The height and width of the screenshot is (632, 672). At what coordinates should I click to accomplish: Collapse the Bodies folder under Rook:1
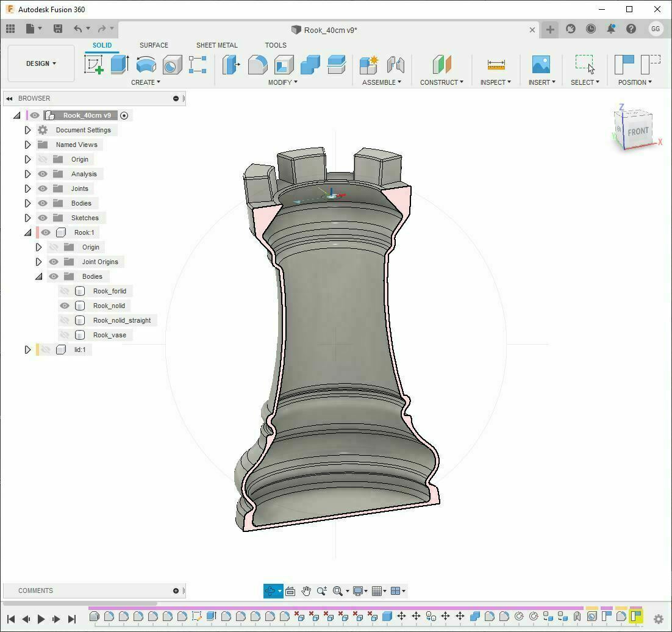(39, 276)
